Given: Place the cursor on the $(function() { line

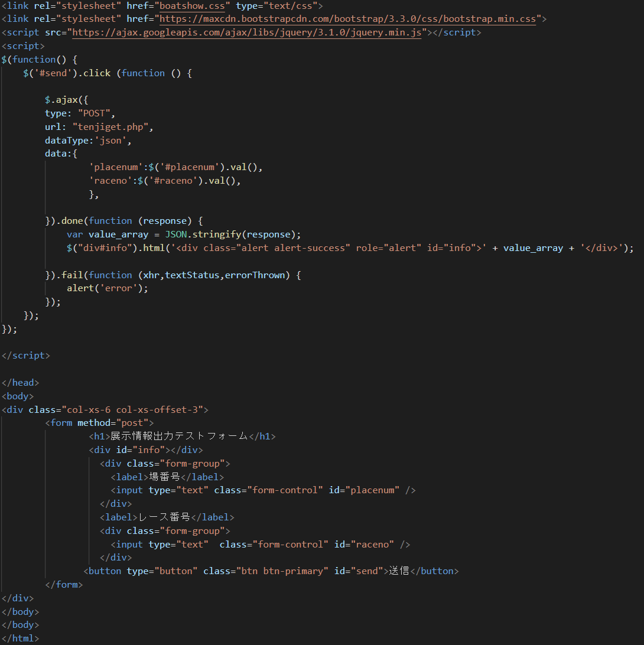Looking at the screenshot, I should [40, 60].
